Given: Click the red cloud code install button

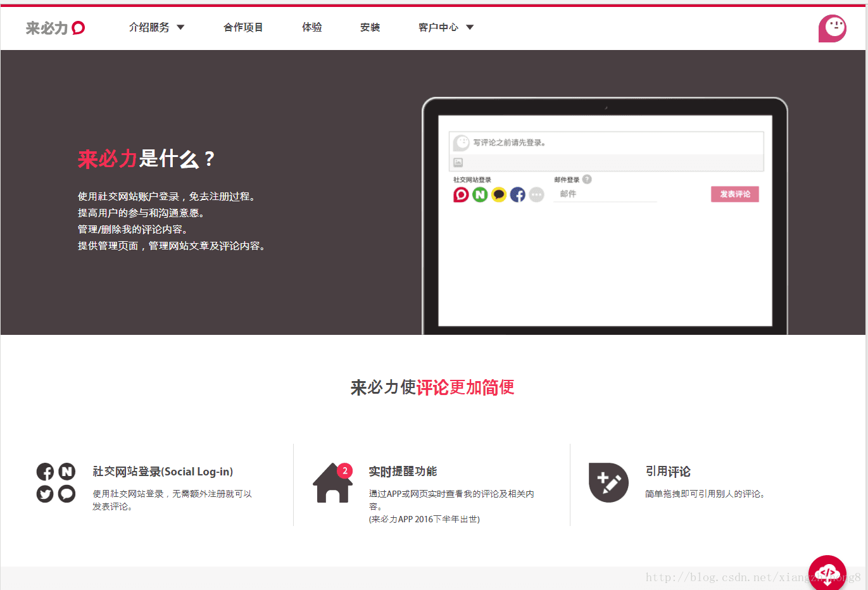Looking at the screenshot, I should coord(827,572).
